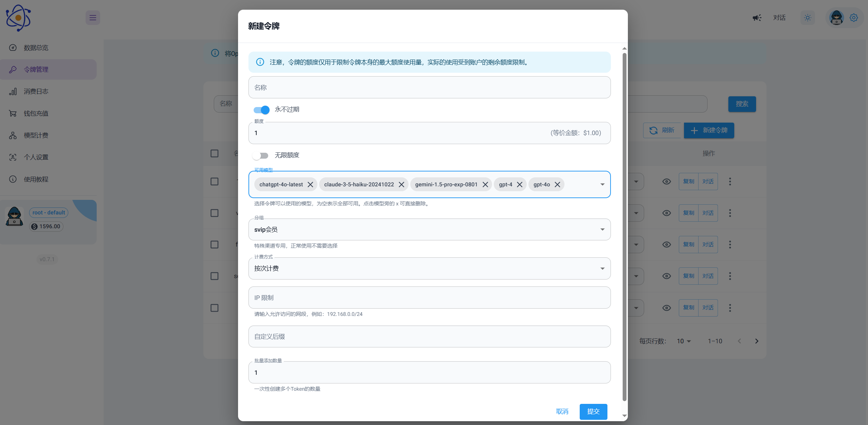The width and height of the screenshot is (868, 425).
Task: Check the first row checkbox
Action: pos(214,181)
